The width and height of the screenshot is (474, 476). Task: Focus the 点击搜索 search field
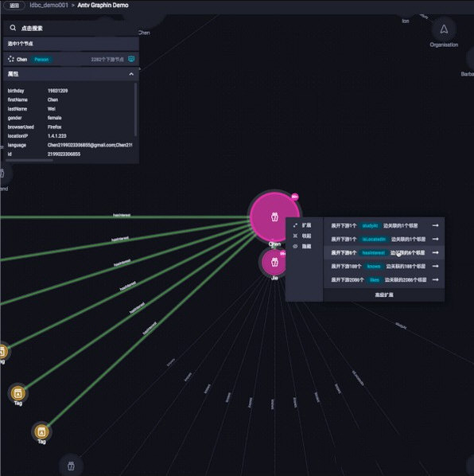pos(71,28)
